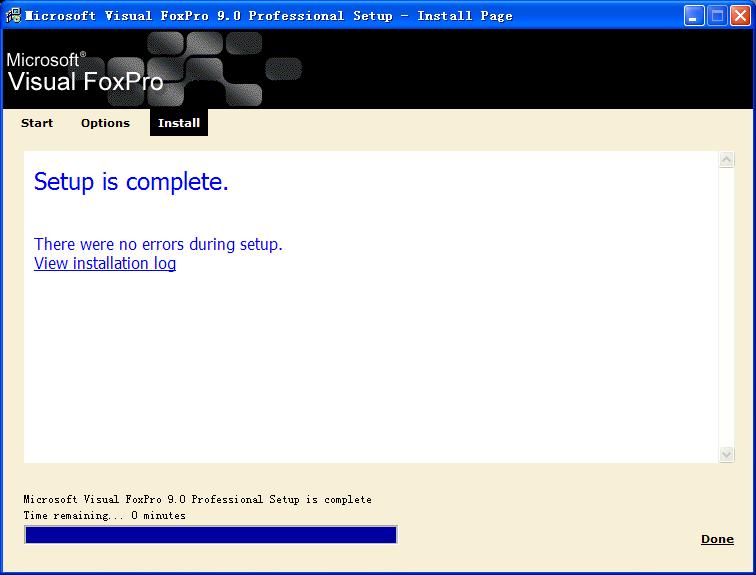Viewport: 756px width, 575px height.
Task: Click the setup complete status line above progress
Action: point(197,499)
